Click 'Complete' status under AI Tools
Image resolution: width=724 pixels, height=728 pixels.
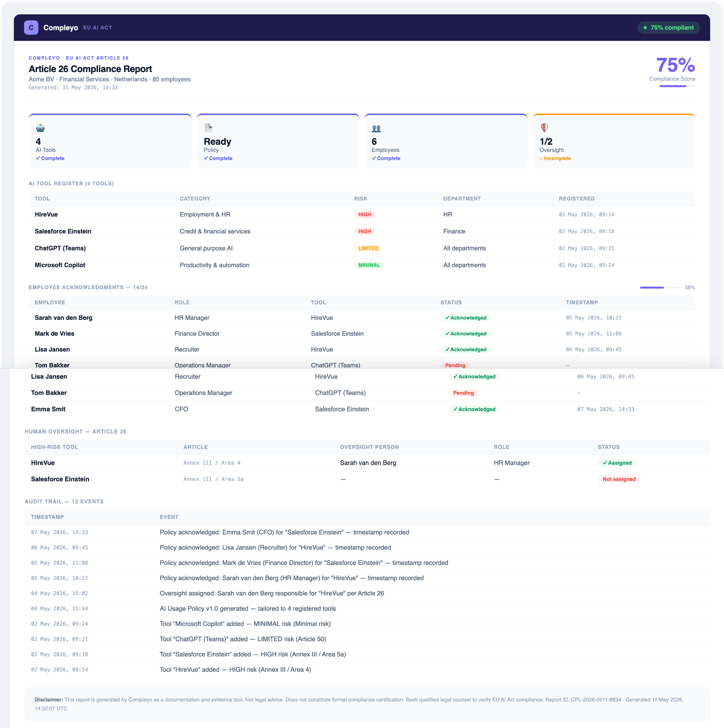pyautogui.click(x=50, y=158)
